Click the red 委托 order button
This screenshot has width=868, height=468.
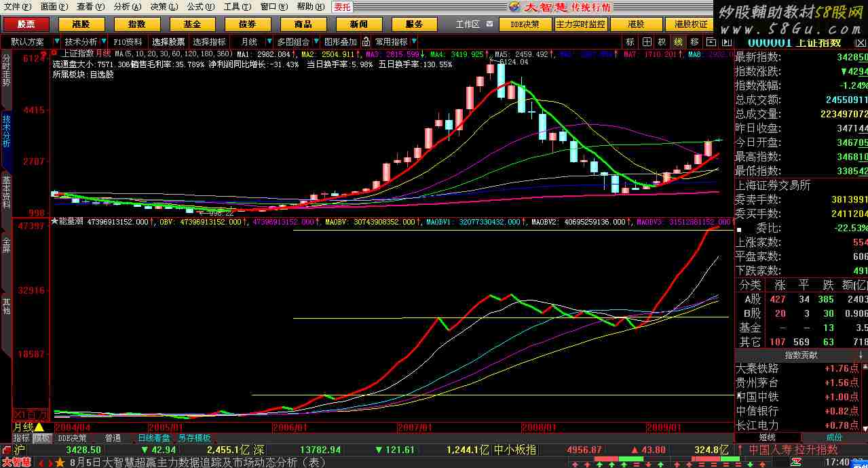coord(343,7)
